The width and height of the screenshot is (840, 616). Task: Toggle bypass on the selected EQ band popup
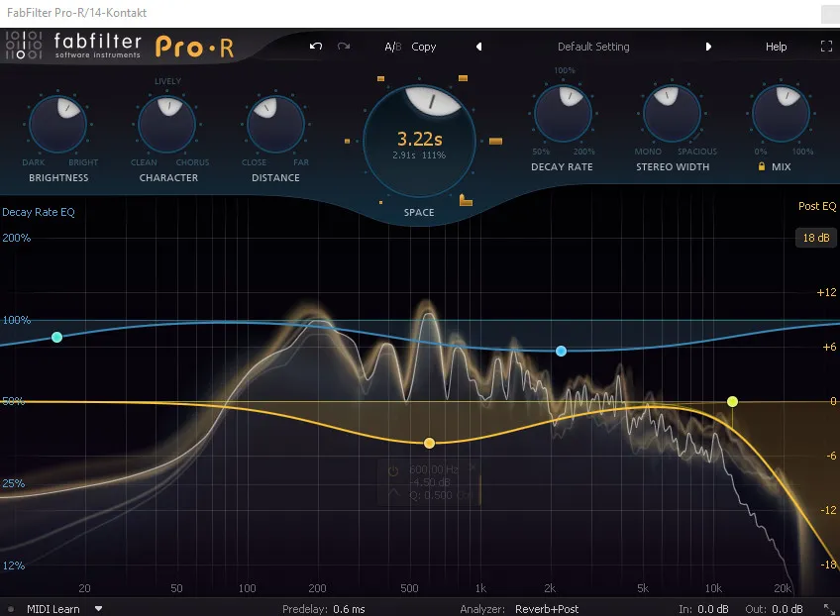(x=393, y=470)
